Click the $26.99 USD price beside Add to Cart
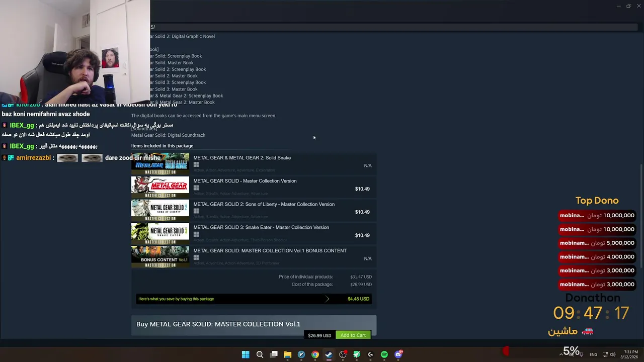Screen dimensions: 644x362 tap(319, 336)
